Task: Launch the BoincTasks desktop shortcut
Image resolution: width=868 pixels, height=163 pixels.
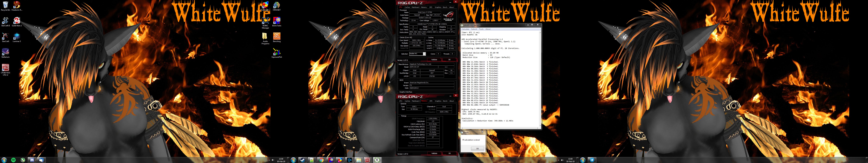Action: pos(277,22)
